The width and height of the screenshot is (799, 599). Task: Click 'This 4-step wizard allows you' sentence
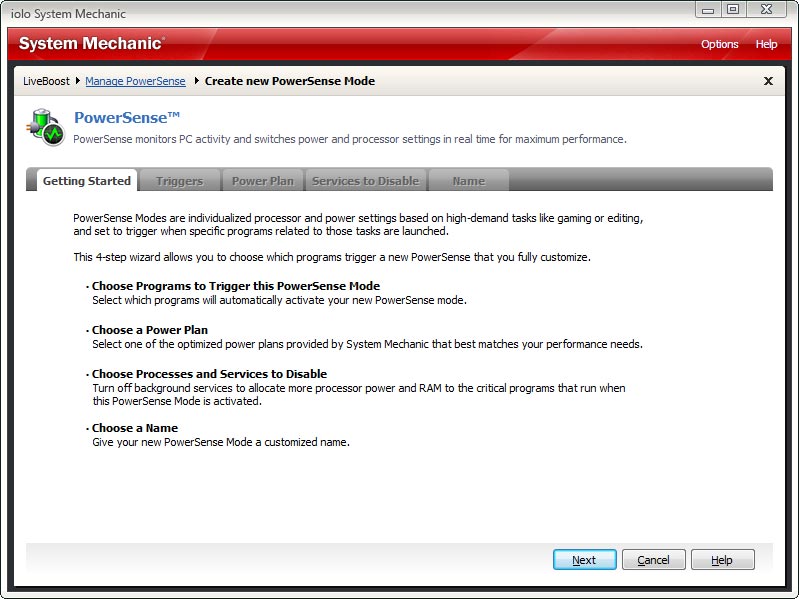[332, 257]
